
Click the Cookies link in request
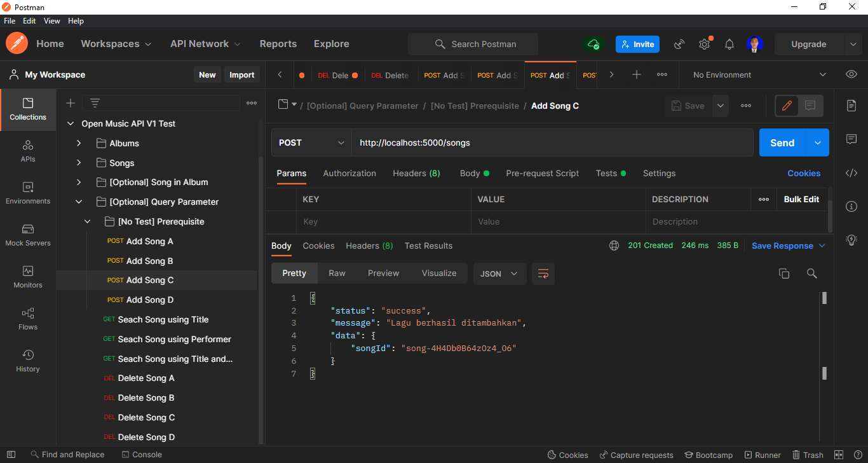[804, 173]
